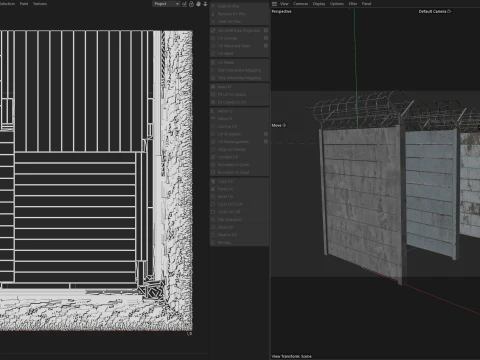Click the Add UV Pins icon
The image size is (480, 360).
(213, 6)
